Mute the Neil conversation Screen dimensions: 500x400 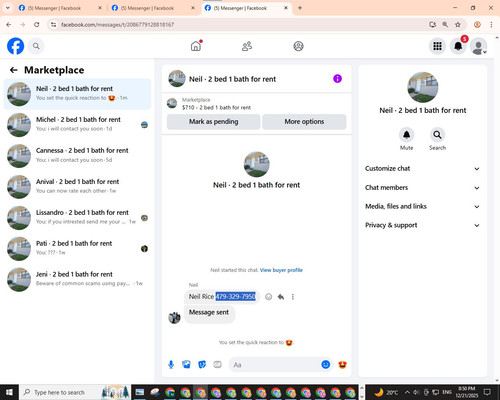[406, 135]
